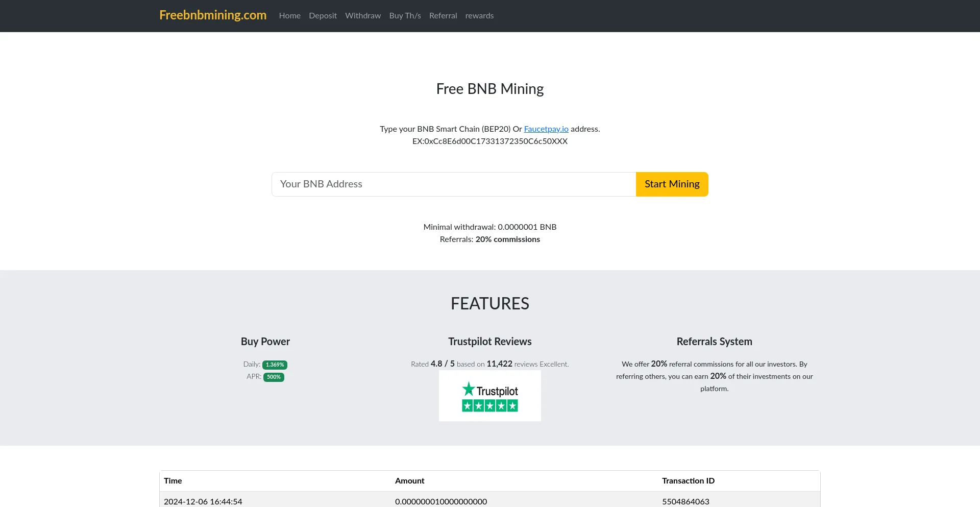Viewport: 980px width, 507px height.
Task: Click into the Your BNB Address field
Action: (x=453, y=184)
